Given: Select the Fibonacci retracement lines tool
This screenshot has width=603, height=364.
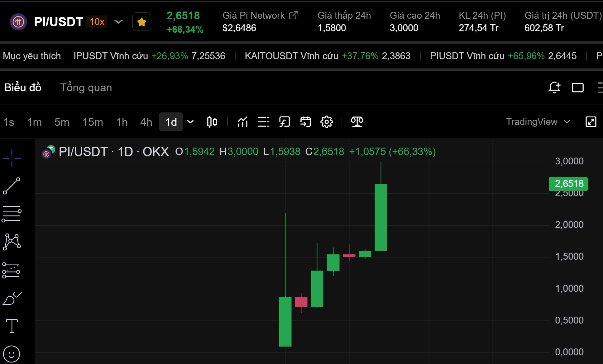Looking at the screenshot, I should 12,214.
